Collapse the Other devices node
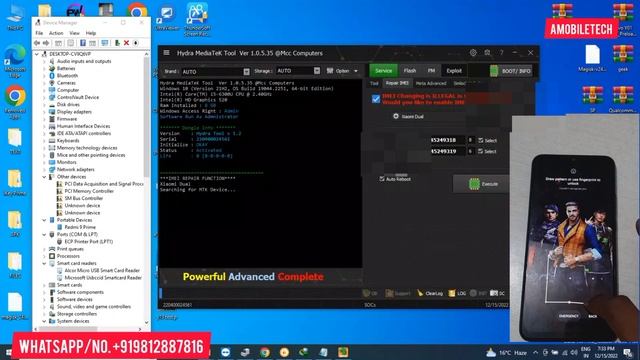Screen dimensions: 640x360 (44, 177)
